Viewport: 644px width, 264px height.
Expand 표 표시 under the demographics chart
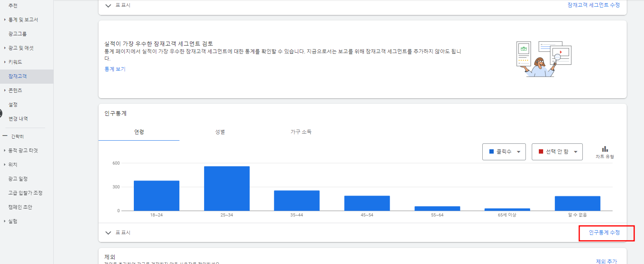tap(118, 233)
